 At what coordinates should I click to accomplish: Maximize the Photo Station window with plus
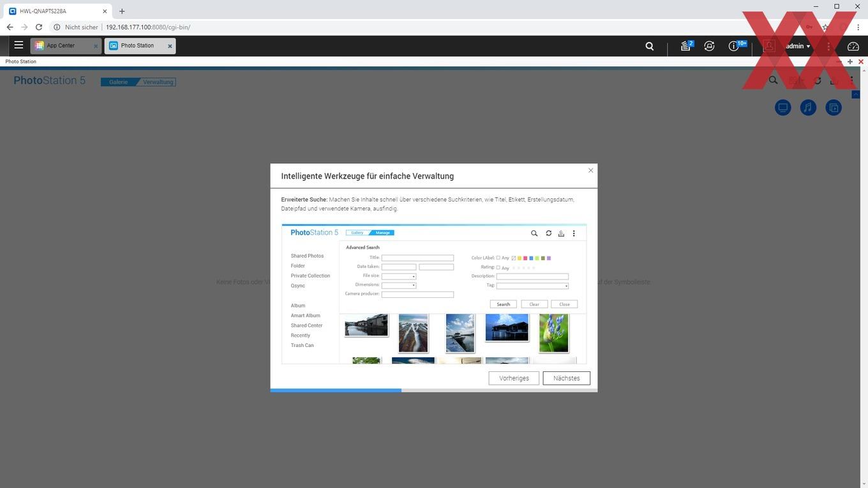[x=849, y=62]
